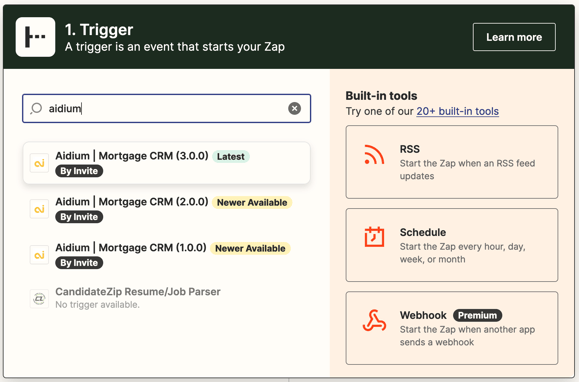The image size is (579, 382).
Task: Click By Invite badge under version 3.0.0
Action: pyautogui.click(x=79, y=171)
